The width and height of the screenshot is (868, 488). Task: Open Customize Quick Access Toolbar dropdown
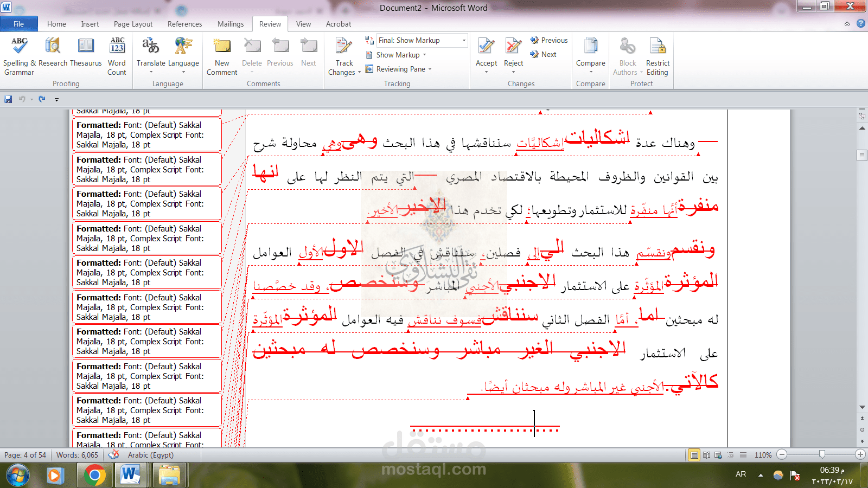pos(56,100)
